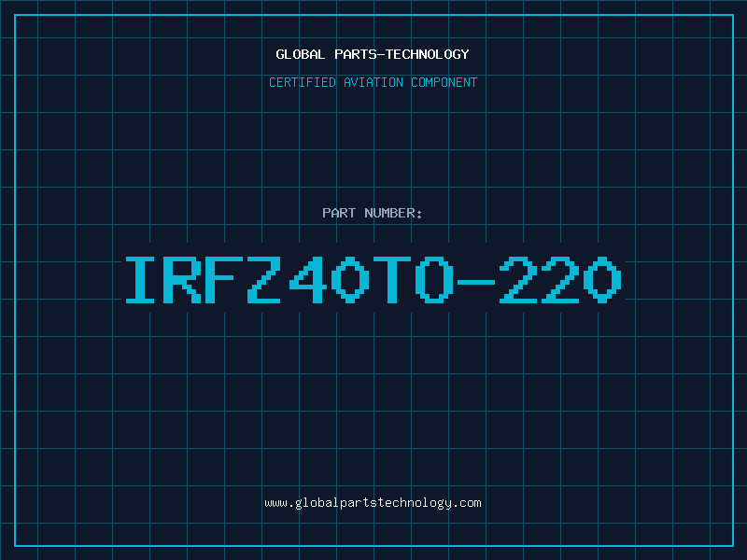Viewport: 747px width, 560px height.
Task: Select the part number IRFZ40TO-220
Action: 373,279
